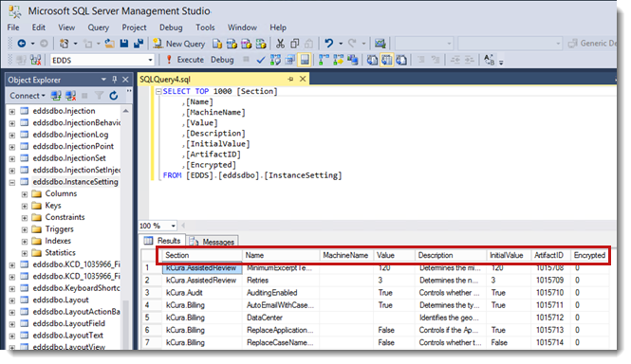The image size is (631, 364).
Task: Click the New Project icon
Action: (x=64, y=44)
